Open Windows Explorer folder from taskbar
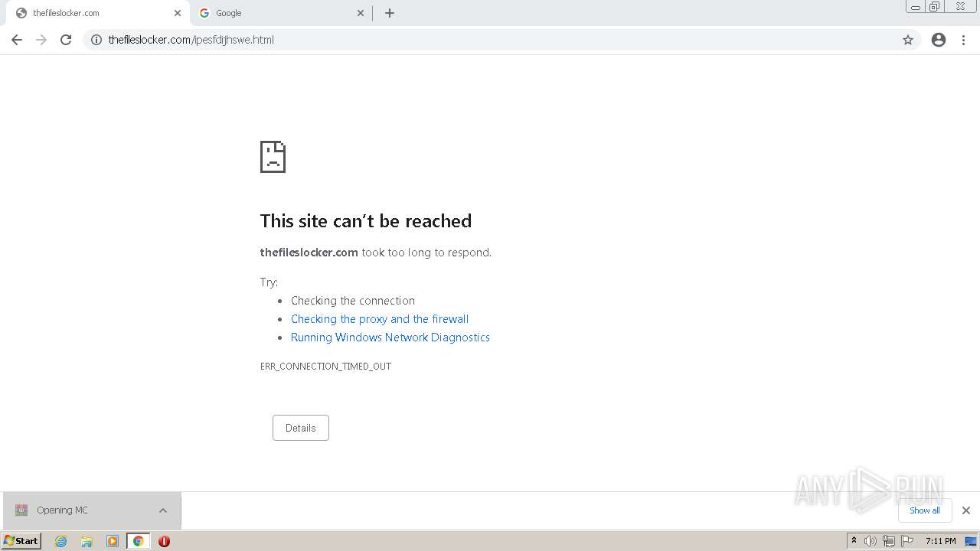This screenshot has width=980, height=551. click(x=87, y=541)
